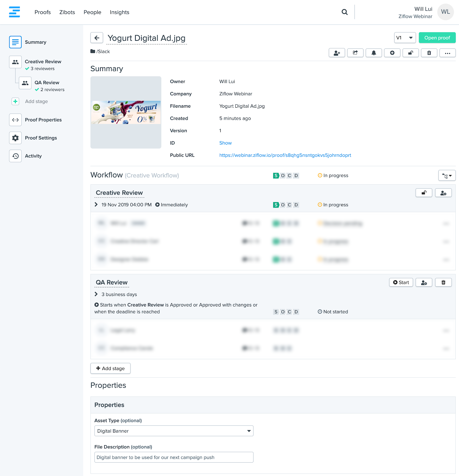Open the Insights menu
459x476 pixels.
119,12
